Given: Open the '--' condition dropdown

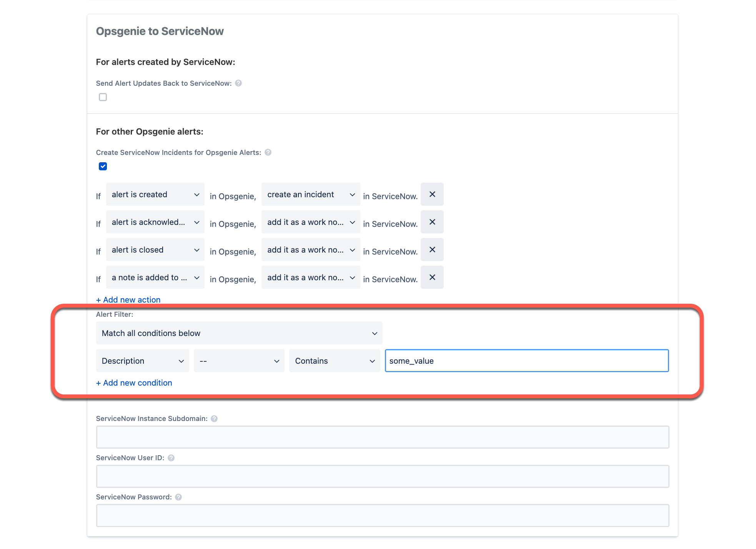Looking at the screenshot, I should (x=239, y=361).
